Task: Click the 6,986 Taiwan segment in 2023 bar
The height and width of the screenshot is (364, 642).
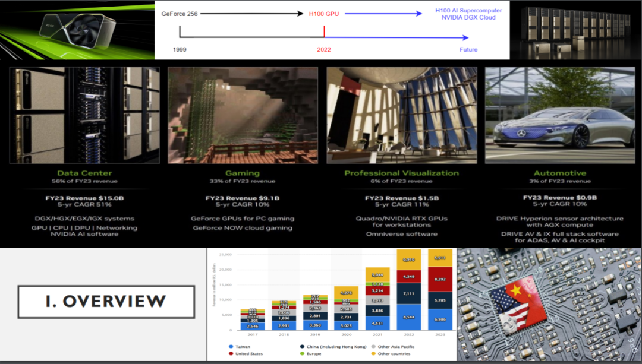Action: coord(440,319)
